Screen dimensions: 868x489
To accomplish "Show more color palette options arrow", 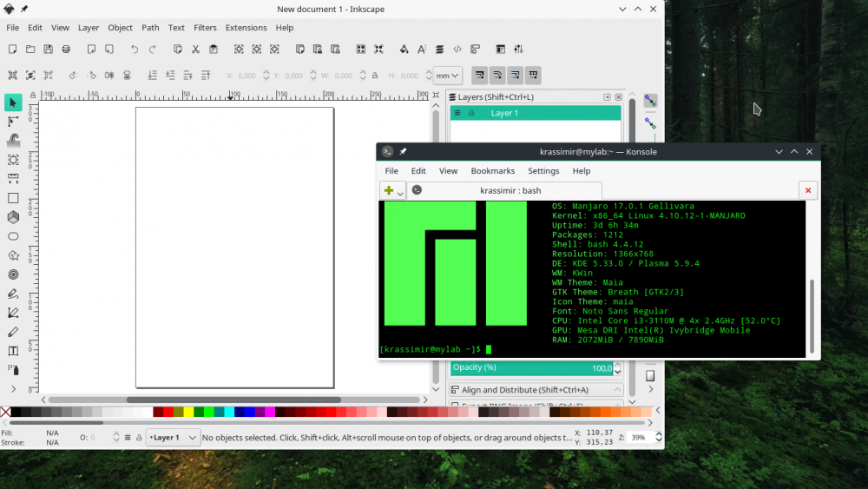I will [x=658, y=410].
